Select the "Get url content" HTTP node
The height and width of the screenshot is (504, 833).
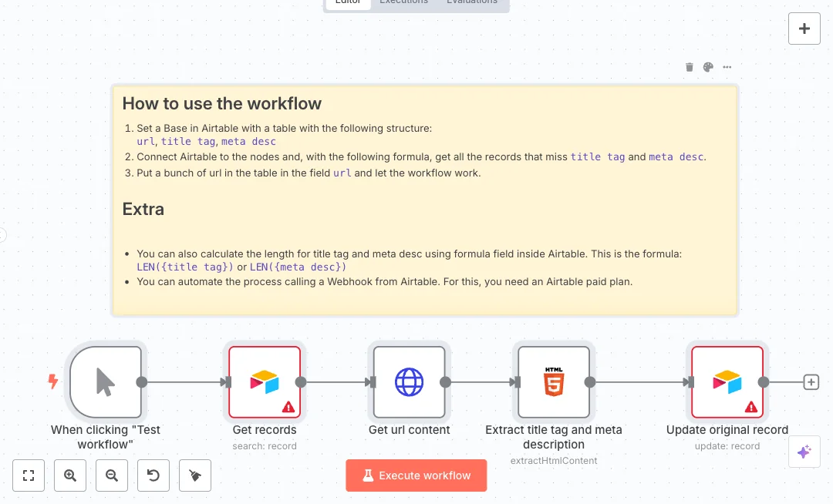coord(409,381)
